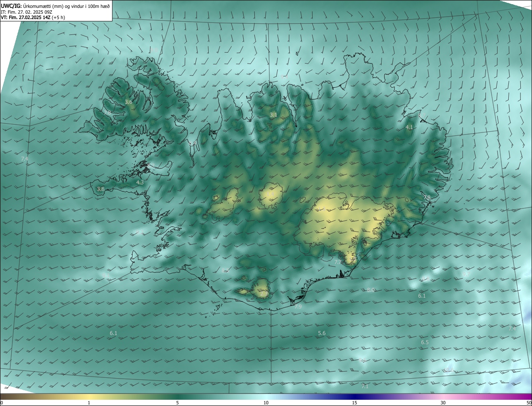The height and width of the screenshot is (406, 532).
Task: Click the '5' tick on the colour scale
Action: pos(177,403)
